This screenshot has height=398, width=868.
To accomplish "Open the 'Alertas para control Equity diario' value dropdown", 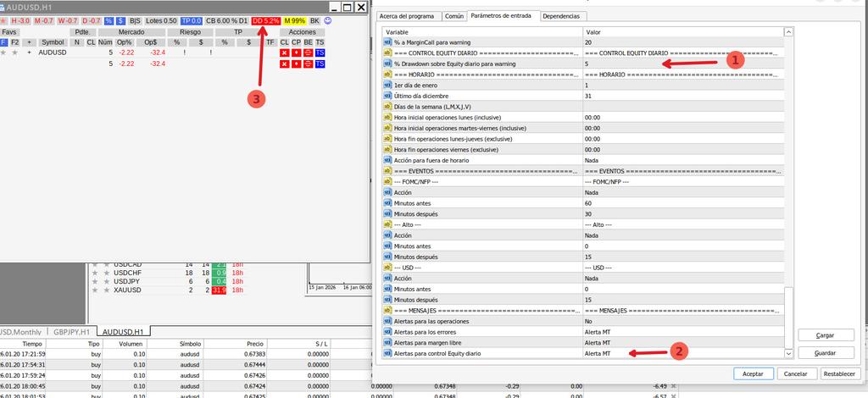I will pyautogui.click(x=682, y=353).
